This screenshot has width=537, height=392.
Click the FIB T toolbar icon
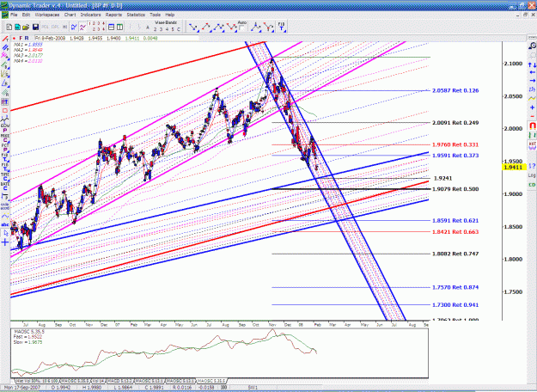281,27
